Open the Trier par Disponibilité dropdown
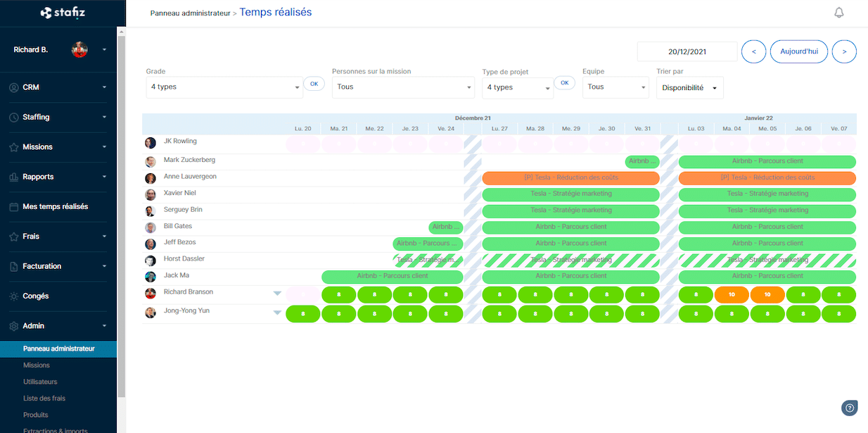This screenshot has width=868, height=433. coord(690,88)
